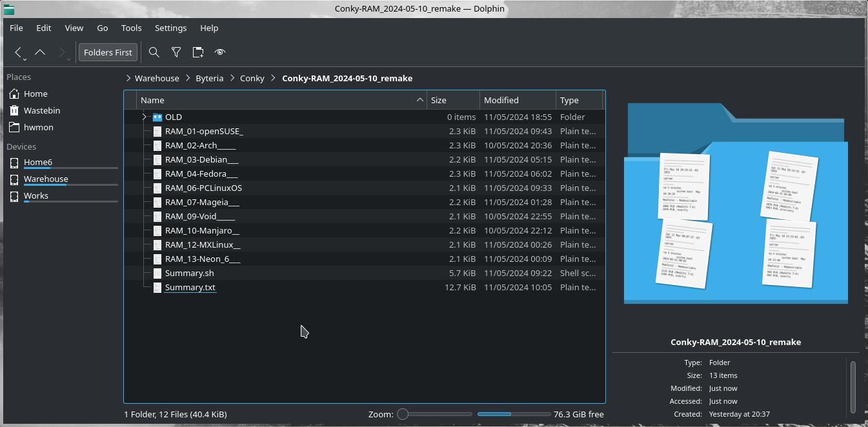Go up to the parent folder
This screenshot has width=868, height=427.
(40, 52)
